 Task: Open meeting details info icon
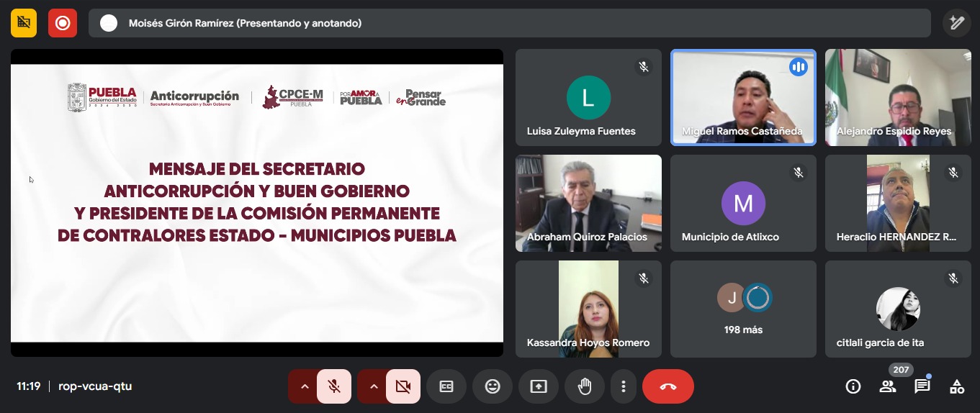click(853, 387)
